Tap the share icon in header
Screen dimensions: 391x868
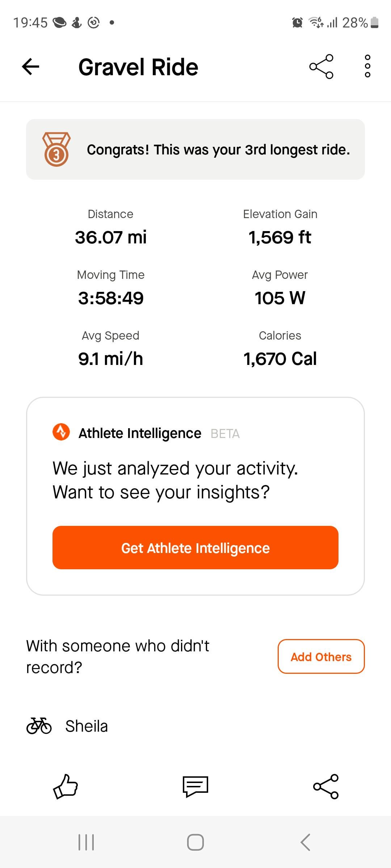pos(321,67)
